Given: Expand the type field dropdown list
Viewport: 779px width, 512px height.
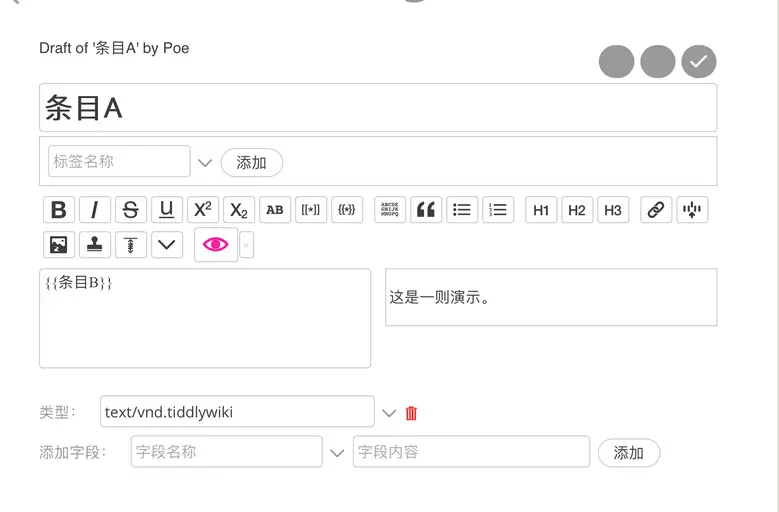Looking at the screenshot, I should [389, 413].
